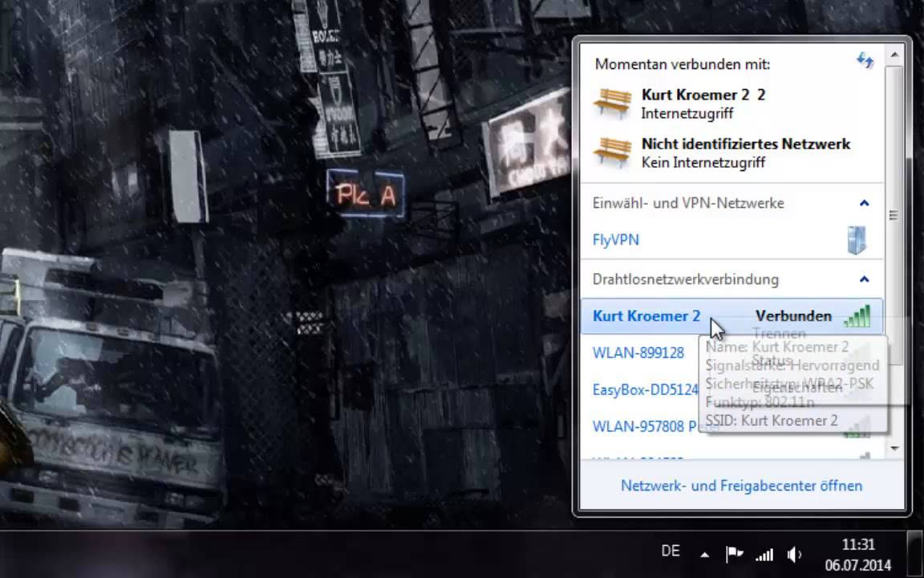Show hidden tray icons arrow
Viewport: 924px width, 578px height.
(x=704, y=555)
